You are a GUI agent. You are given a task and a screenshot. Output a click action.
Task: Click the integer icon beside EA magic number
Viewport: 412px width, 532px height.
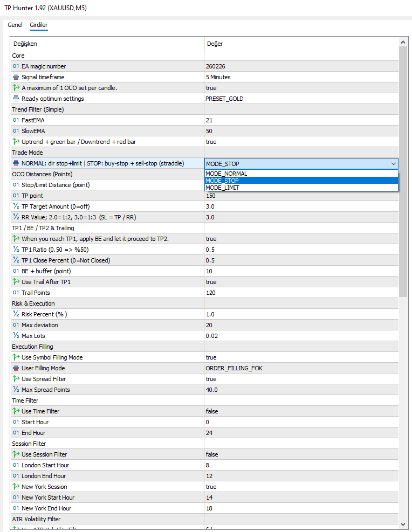coord(16,66)
